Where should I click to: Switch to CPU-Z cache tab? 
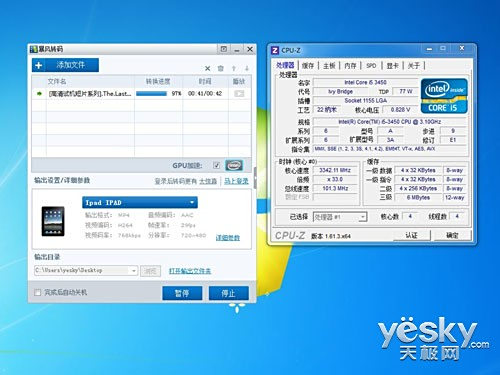[308, 66]
